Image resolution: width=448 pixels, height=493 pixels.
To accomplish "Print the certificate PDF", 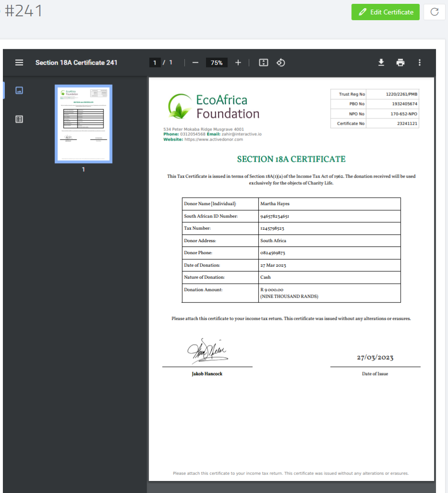I will click(x=400, y=63).
